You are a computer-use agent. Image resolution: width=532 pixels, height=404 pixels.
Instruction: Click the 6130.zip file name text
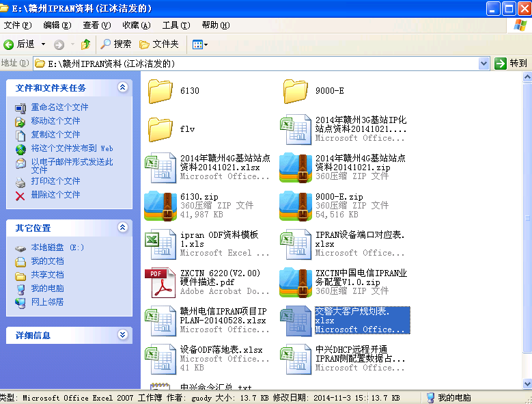199,197
